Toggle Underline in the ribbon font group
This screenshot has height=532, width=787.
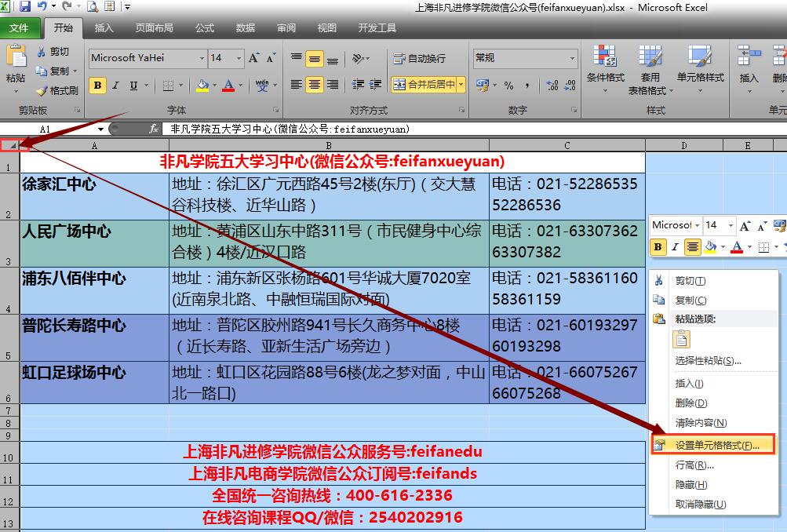click(x=133, y=86)
